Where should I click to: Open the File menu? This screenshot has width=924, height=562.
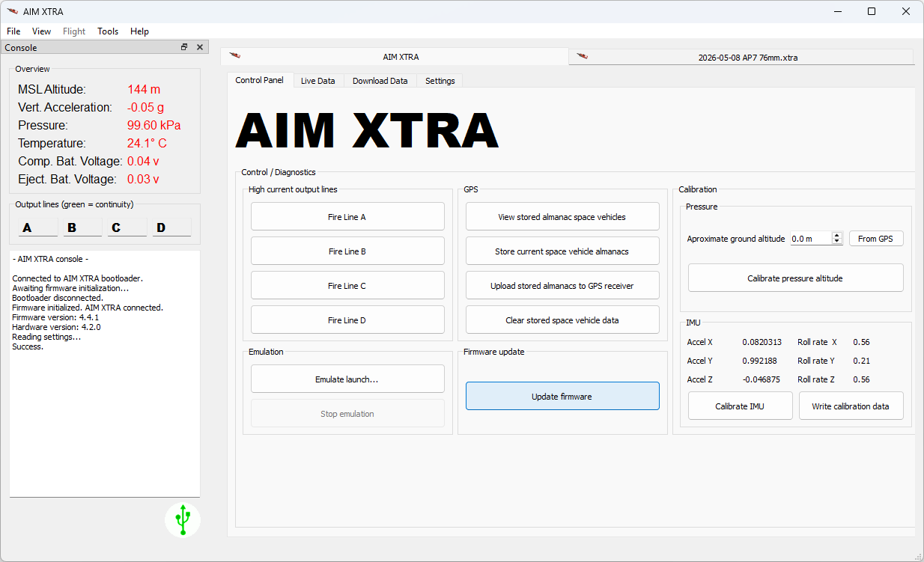[13, 31]
